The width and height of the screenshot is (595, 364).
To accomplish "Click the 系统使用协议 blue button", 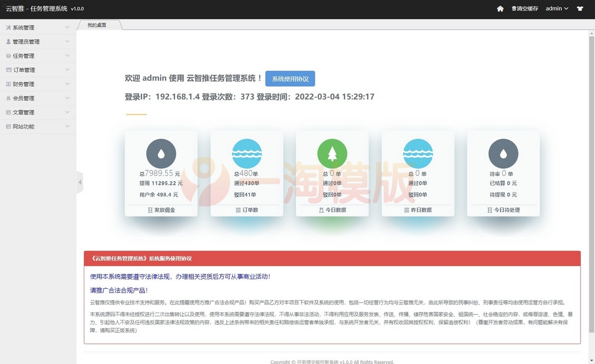I will tap(290, 79).
